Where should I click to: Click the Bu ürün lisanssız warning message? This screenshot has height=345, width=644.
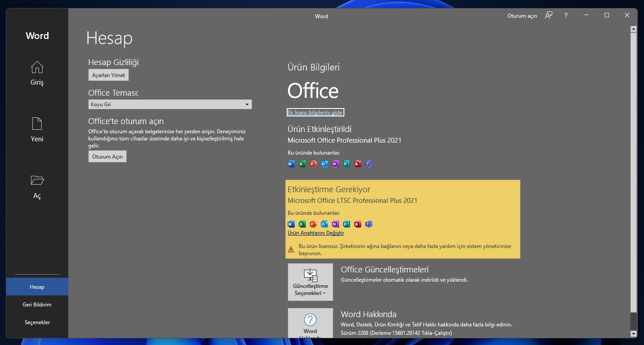click(x=405, y=250)
